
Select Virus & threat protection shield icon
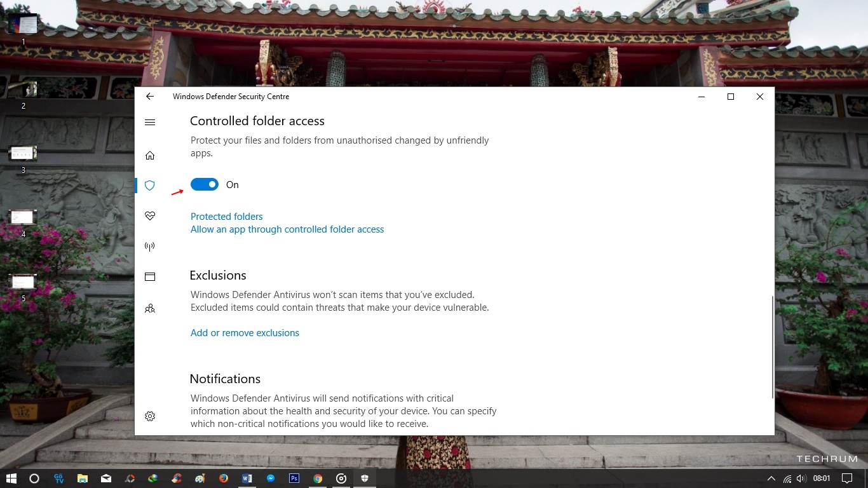point(150,185)
